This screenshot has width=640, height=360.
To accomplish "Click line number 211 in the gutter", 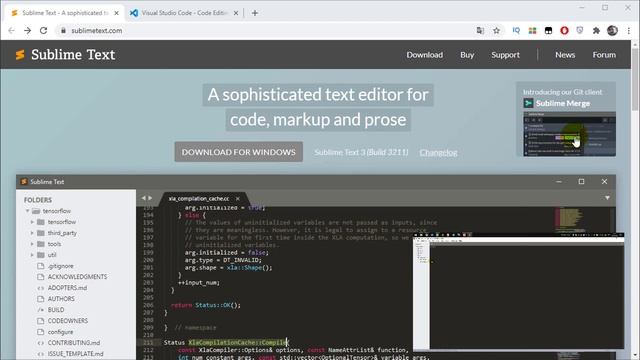I will 147,342.
